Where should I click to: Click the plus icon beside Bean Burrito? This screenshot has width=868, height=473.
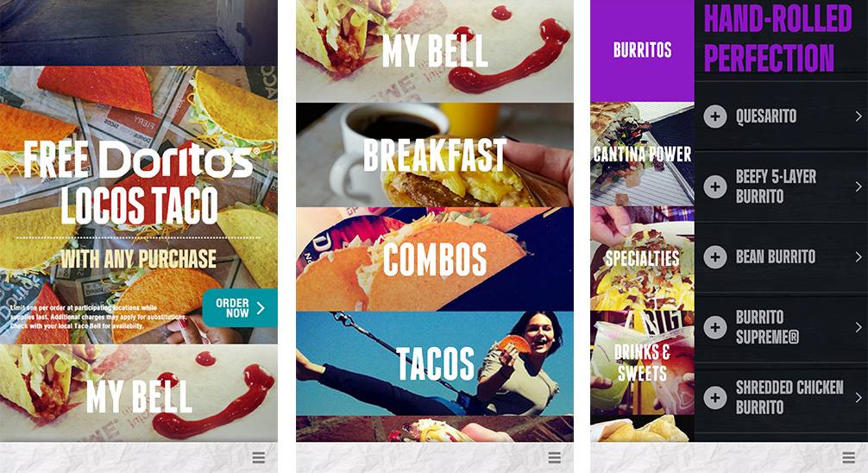click(x=715, y=257)
